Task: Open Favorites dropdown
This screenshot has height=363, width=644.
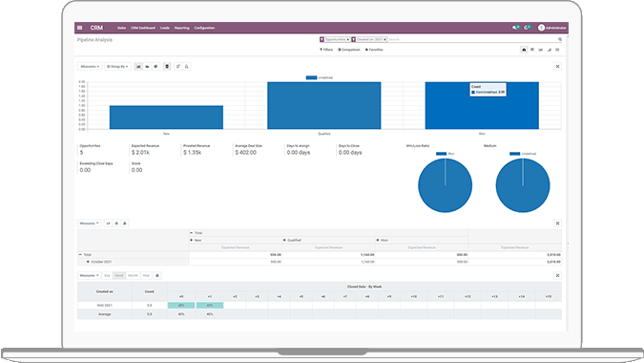Action: [x=374, y=50]
